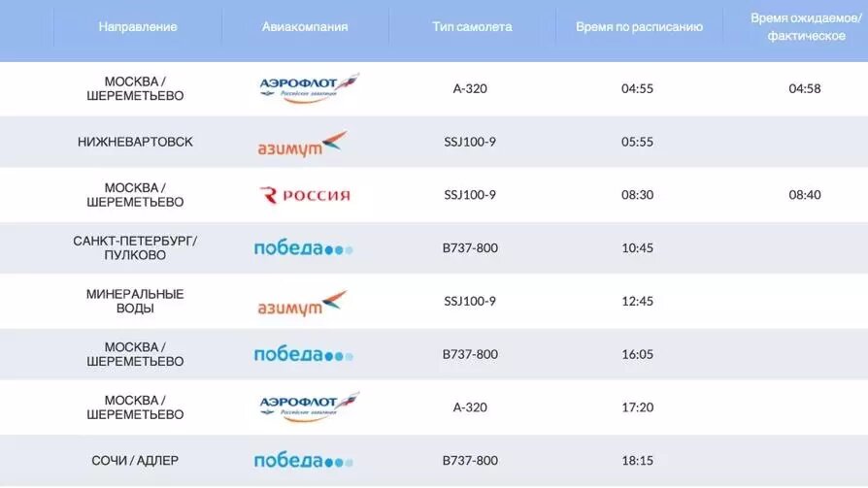The width and height of the screenshot is (868, 488).
Task: Click the expected time 08:40
Action: tap(805, 195)
